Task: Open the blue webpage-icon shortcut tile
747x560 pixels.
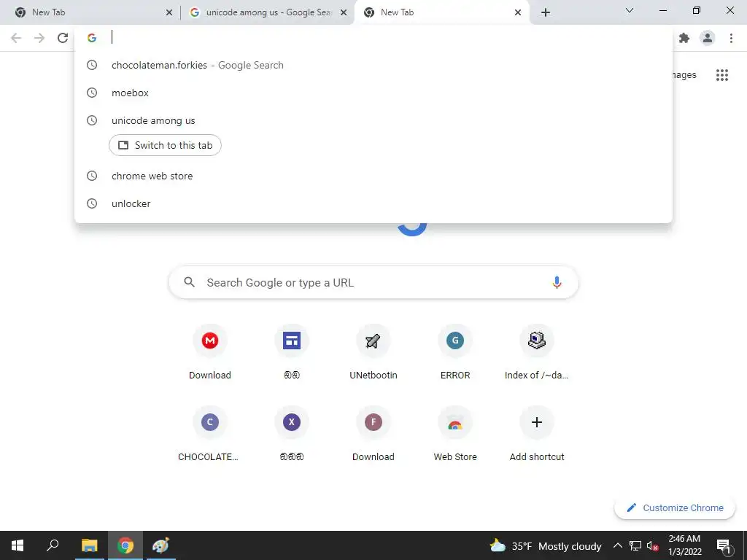Action: point(292,352)
